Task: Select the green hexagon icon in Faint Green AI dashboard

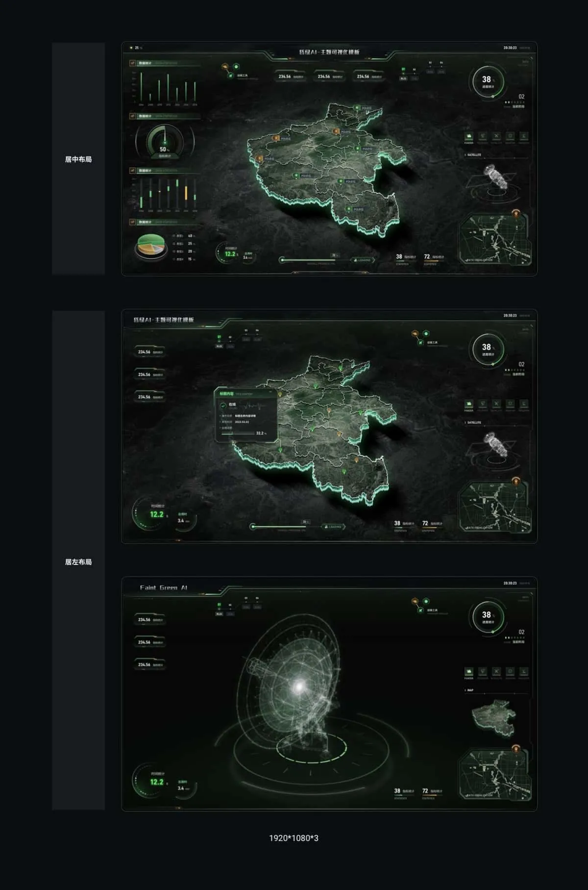Action: (426, 601)
